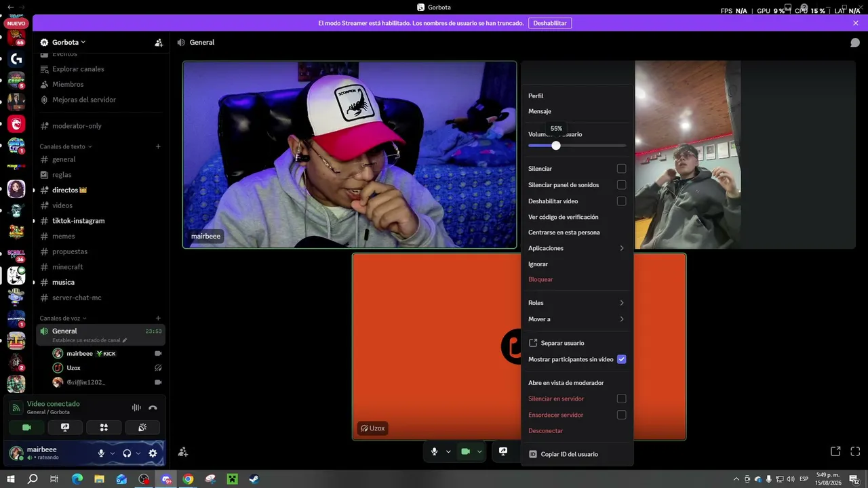Open the chat thread icon at top right
Image resolution: width=868 pixels, height=488 pixels.
tap(855, 42)
